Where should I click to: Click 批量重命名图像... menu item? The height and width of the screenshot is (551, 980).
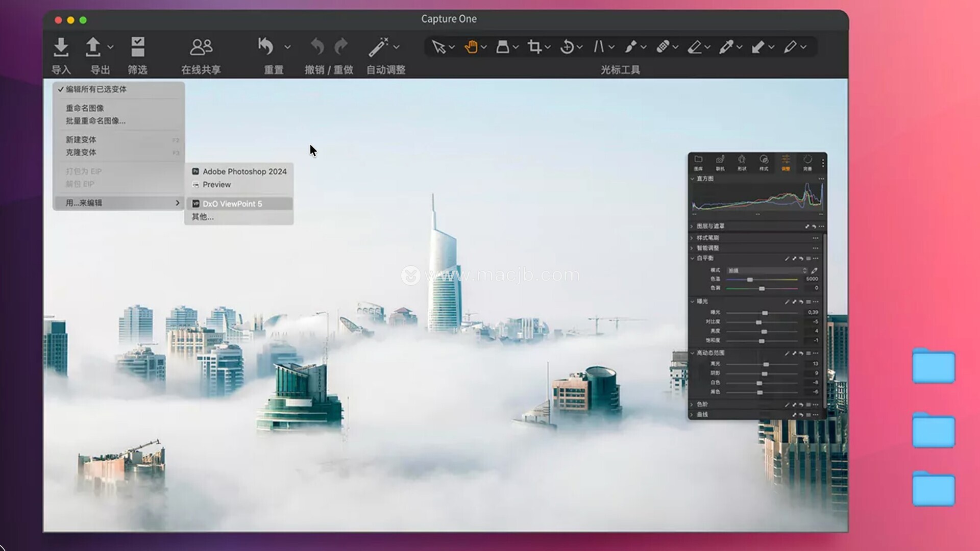pyautogui.click(x=95, y=121)
